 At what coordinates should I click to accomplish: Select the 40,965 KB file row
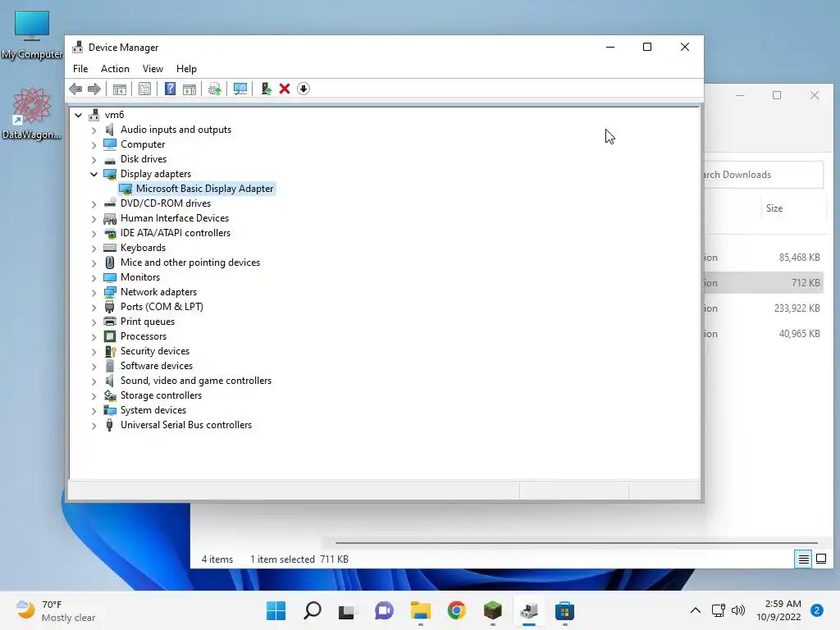coord(764,334)
